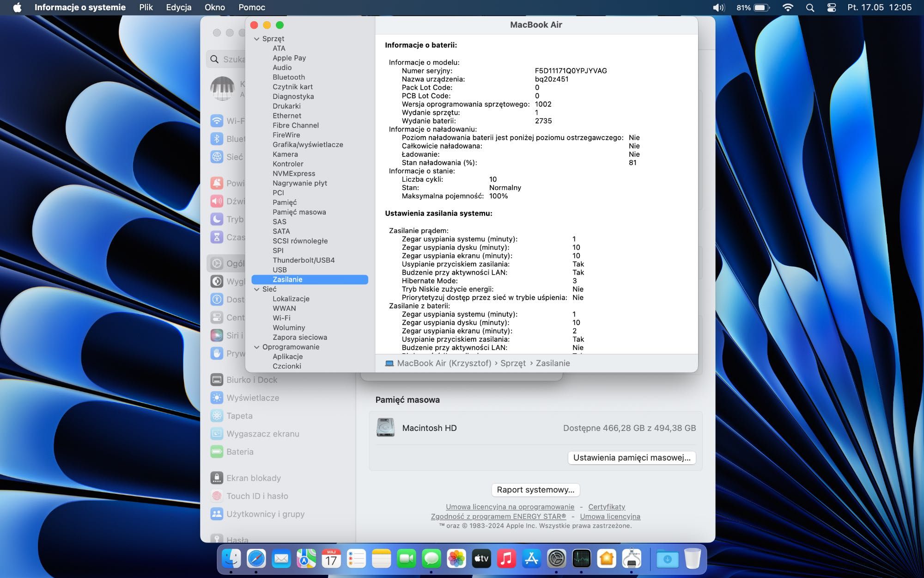Open Finder from the Dock
Viewport: 924px width, 578px height.
231,559
